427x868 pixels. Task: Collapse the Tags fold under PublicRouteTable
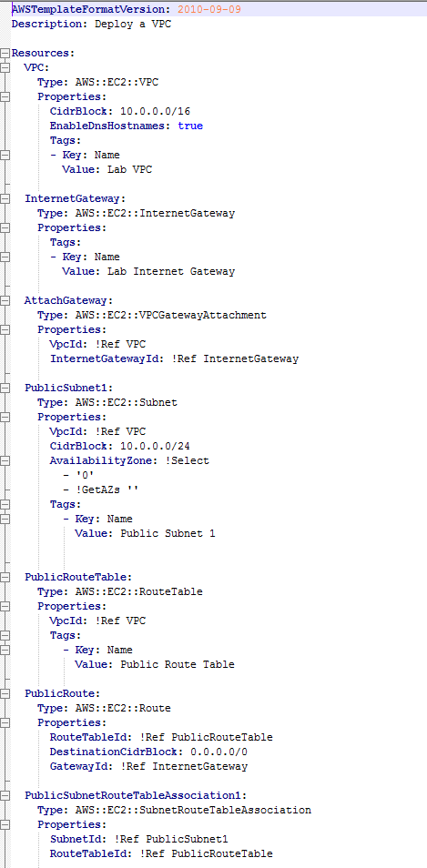5,635
